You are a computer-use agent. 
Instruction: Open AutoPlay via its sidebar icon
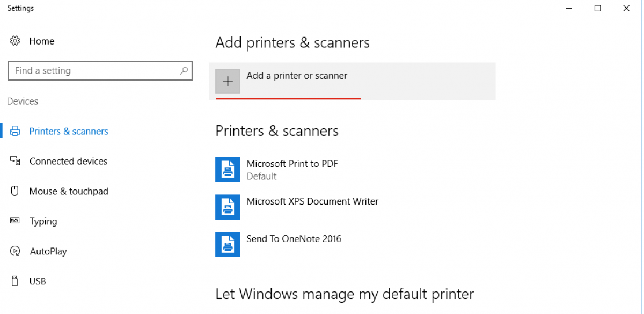pos(15,251)
